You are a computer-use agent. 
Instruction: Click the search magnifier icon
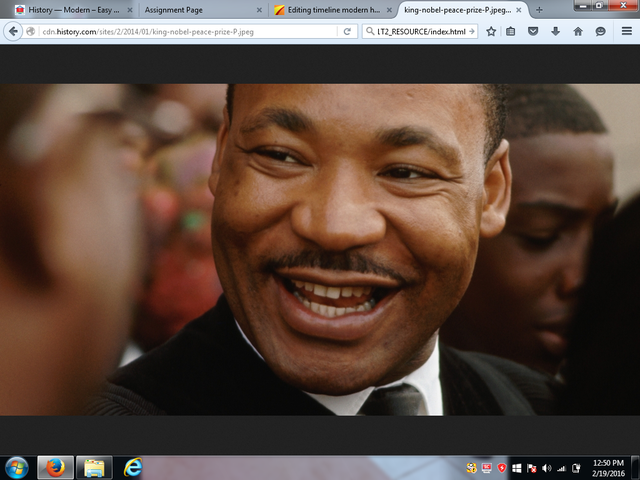point(369,31)
